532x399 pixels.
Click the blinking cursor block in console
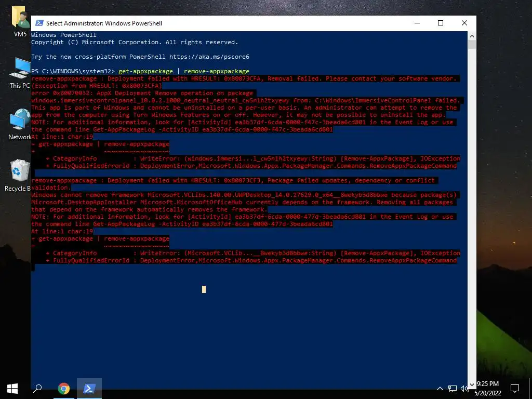(x=204, y=289)
